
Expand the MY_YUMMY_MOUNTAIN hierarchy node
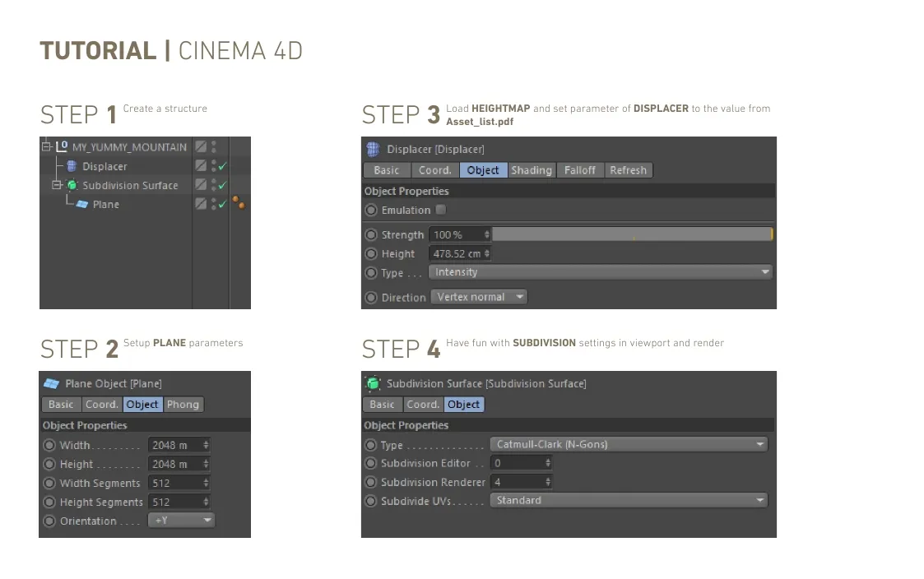pyautogui.click(x=46, y=146)
